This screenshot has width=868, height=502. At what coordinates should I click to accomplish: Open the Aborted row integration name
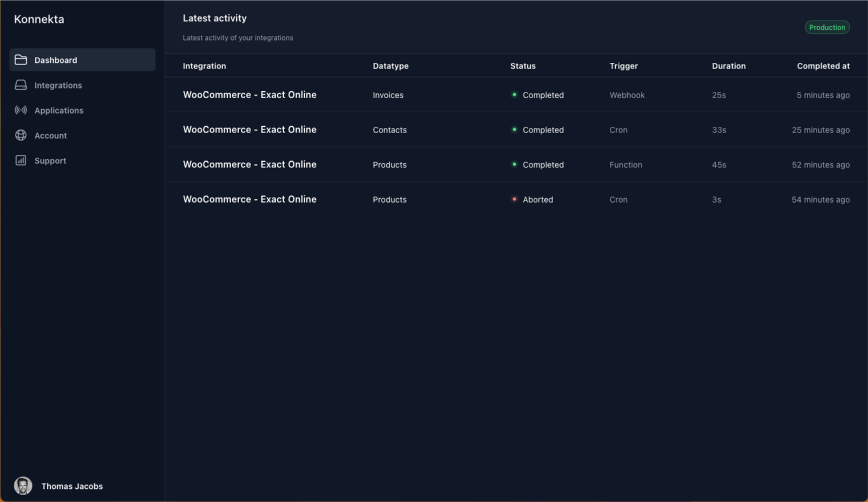[x=249, y=199]
